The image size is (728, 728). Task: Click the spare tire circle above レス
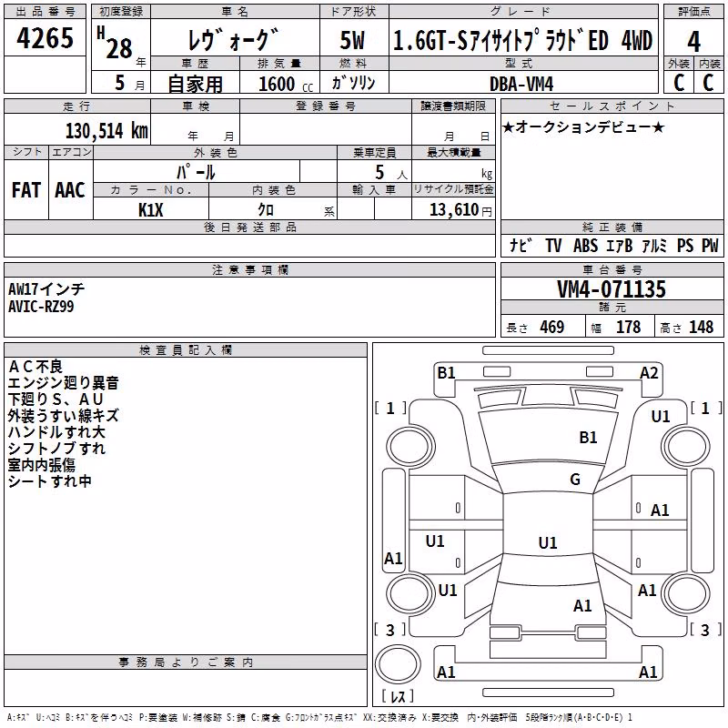[398, 664]
